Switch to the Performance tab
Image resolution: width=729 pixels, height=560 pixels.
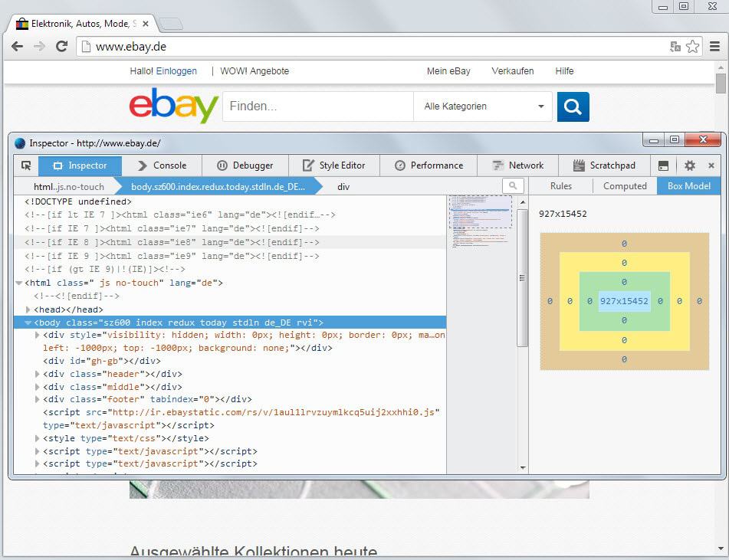point(429,165)
